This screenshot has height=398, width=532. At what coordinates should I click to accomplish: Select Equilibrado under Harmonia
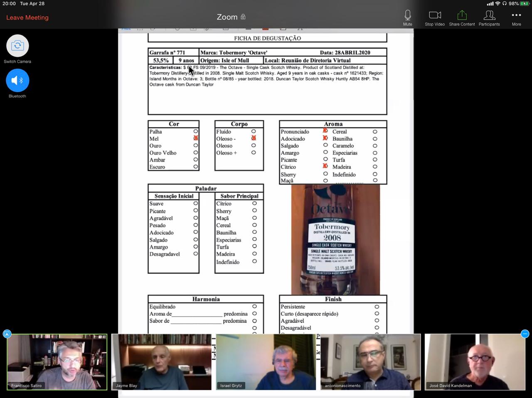pos(254,307)
